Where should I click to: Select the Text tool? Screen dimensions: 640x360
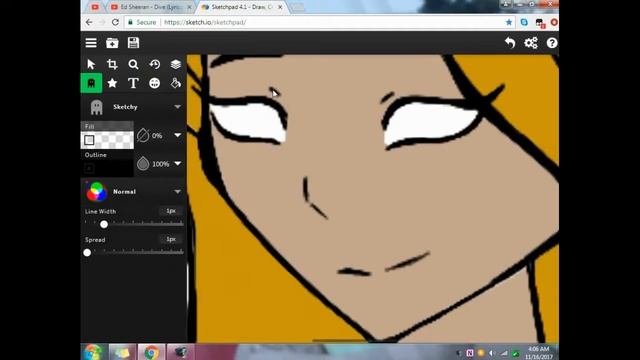point(133,83)
